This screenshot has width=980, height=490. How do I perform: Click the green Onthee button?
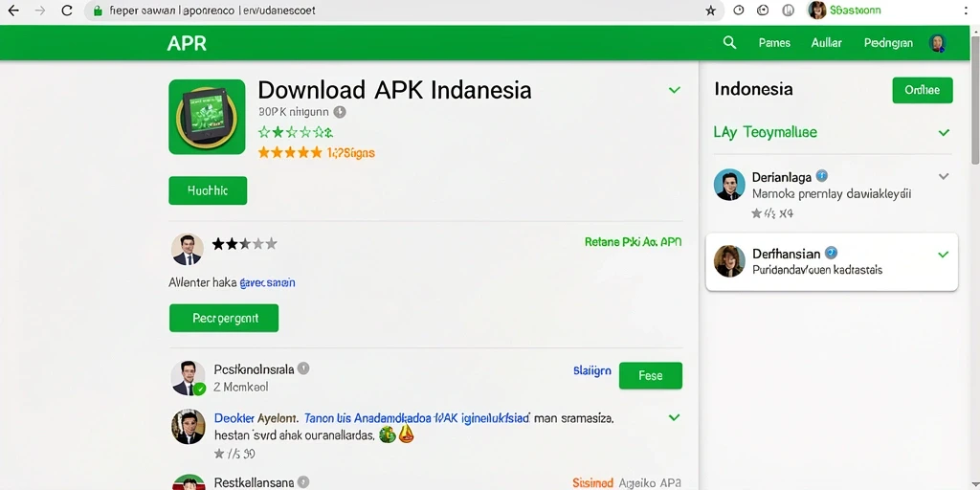point(923,90)
